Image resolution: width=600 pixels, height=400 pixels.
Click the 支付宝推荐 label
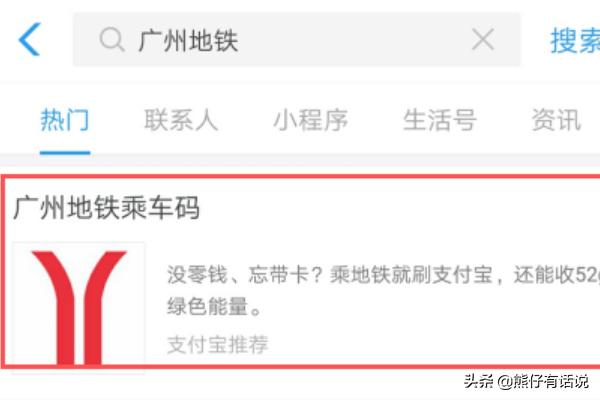[x=217, y=344]
